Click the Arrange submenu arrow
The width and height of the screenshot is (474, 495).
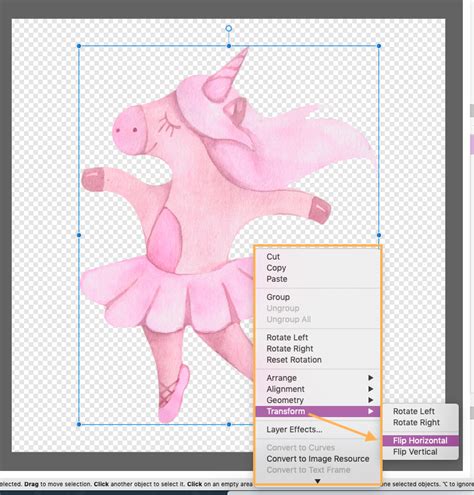coord(370,378)
